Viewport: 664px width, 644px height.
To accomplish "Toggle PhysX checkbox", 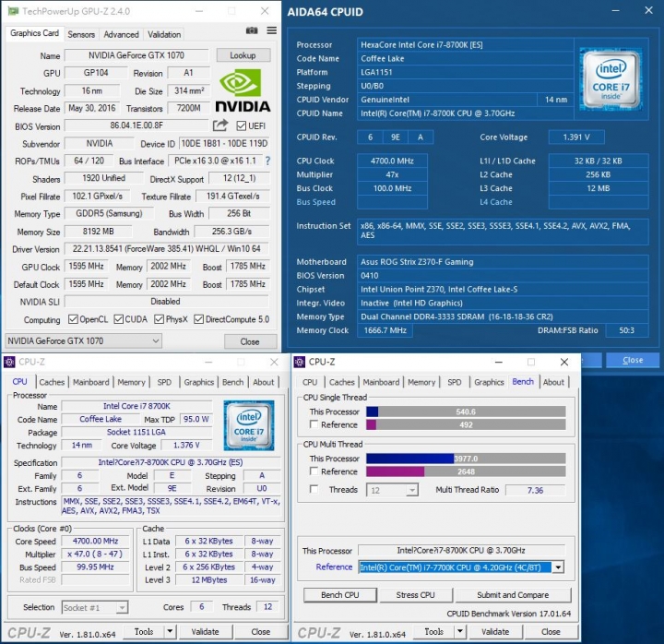I will 160,319.
